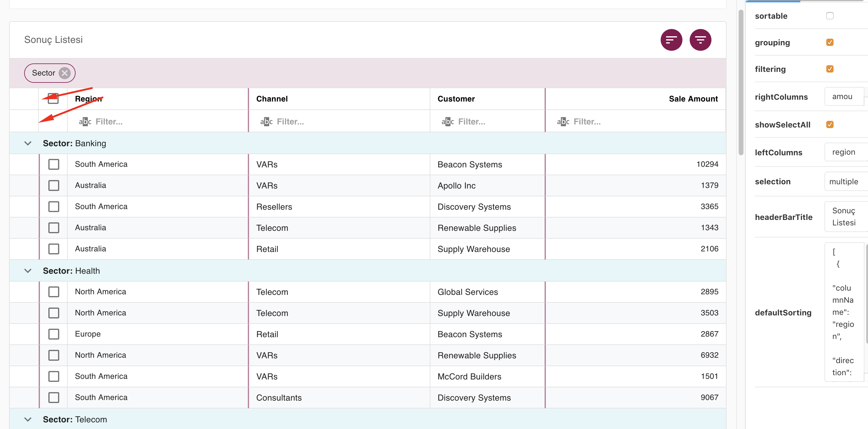Click the vertical scrollbar beside the table
The width and height of the screenshot is (868, 429).
pos(741,82)
